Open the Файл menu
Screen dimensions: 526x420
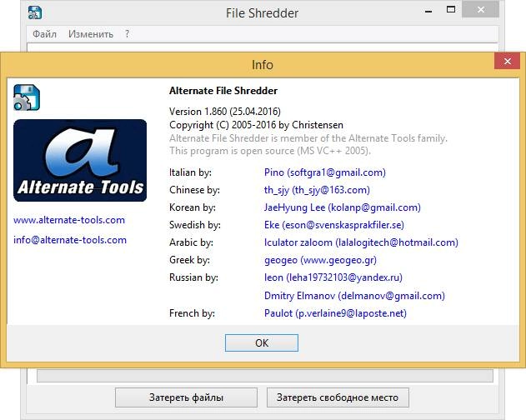click(x=45, y=34)
